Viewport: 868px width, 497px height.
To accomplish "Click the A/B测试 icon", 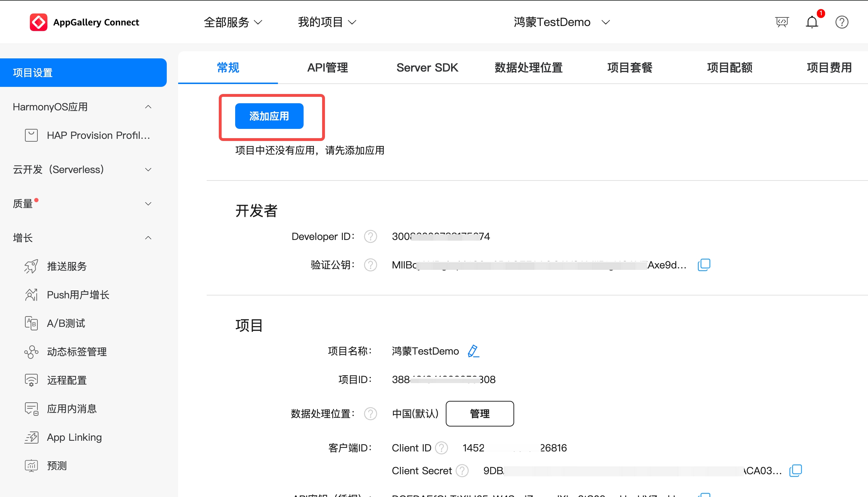I will pos(31,323).
